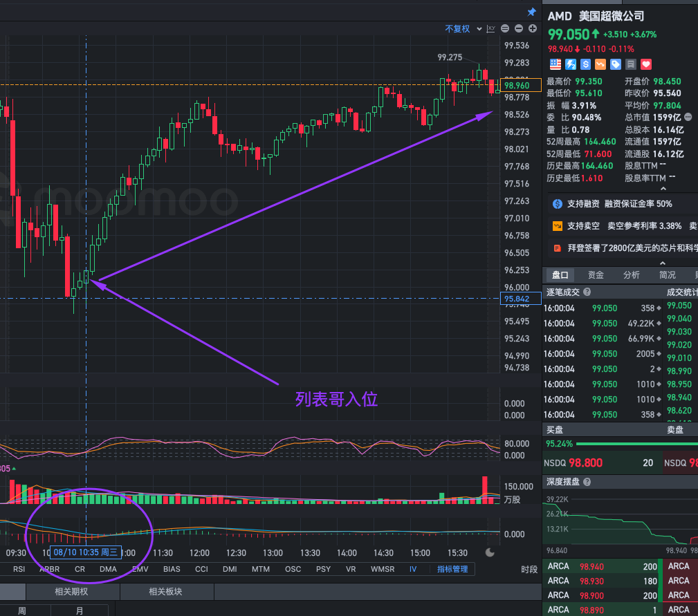Toggle the IV indicator
The height and width of the screenshot is (616, 698).
pyautogui.click(x=413, y=569)
